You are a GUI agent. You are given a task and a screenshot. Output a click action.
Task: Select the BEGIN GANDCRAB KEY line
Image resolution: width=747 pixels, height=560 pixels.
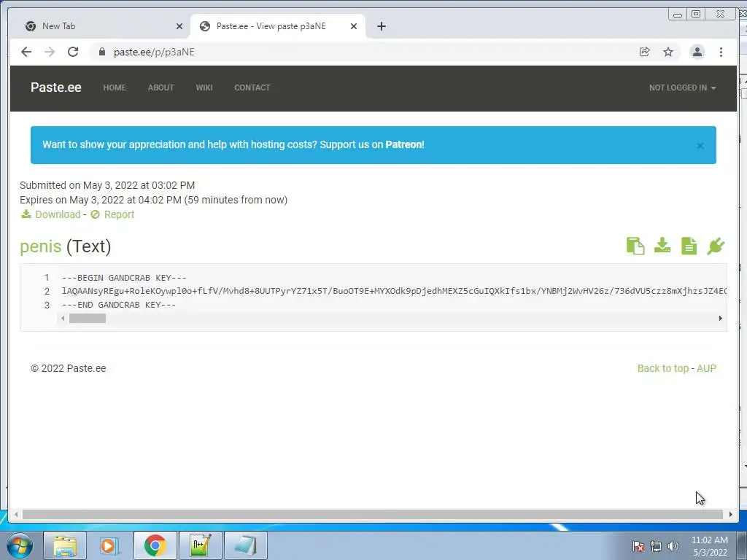(124, 278)
